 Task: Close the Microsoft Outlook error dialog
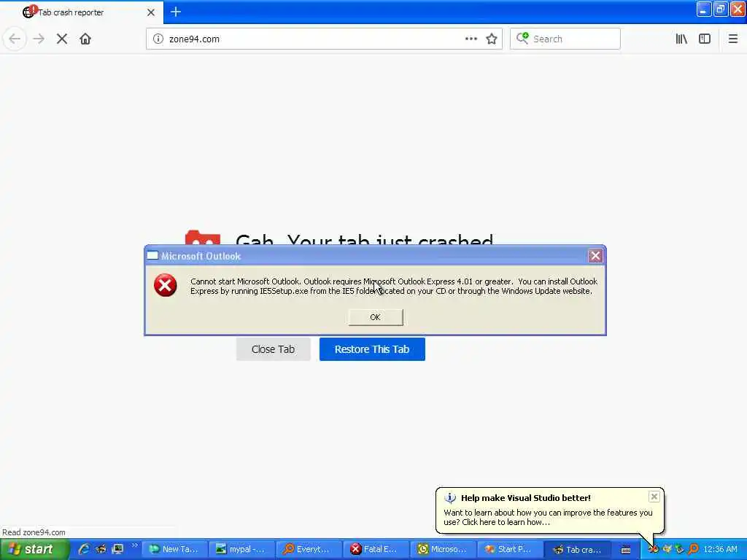point(595,256)
